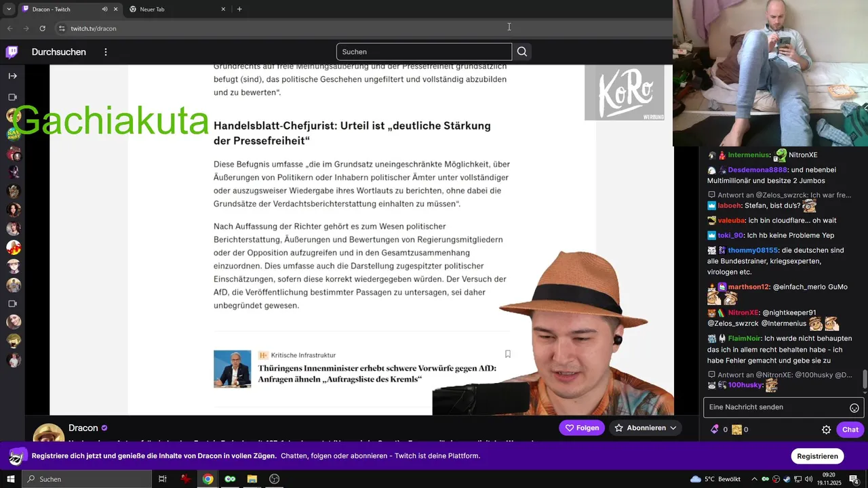
Task: Click the Windows taskbar Suchen box
Action: point(87,479)
